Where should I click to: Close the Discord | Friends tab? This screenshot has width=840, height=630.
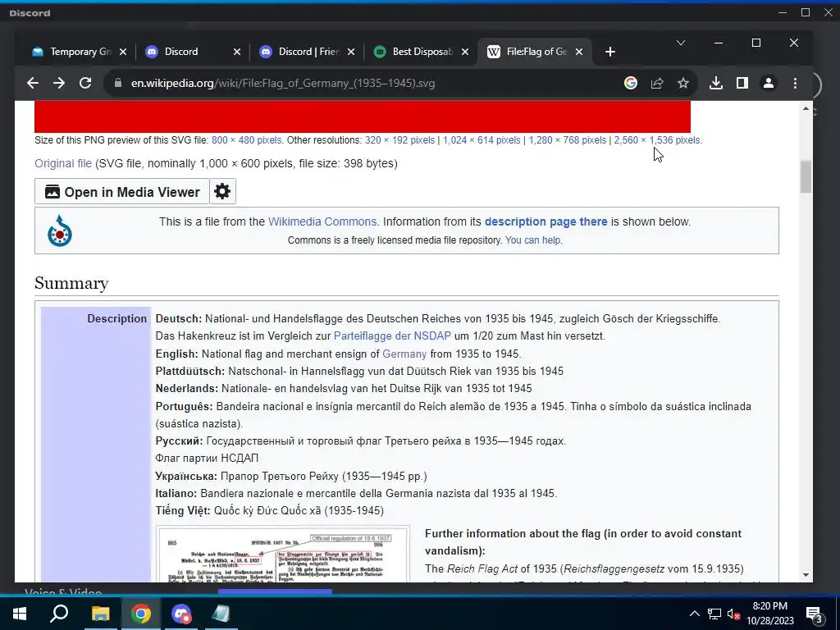[351, 52]
